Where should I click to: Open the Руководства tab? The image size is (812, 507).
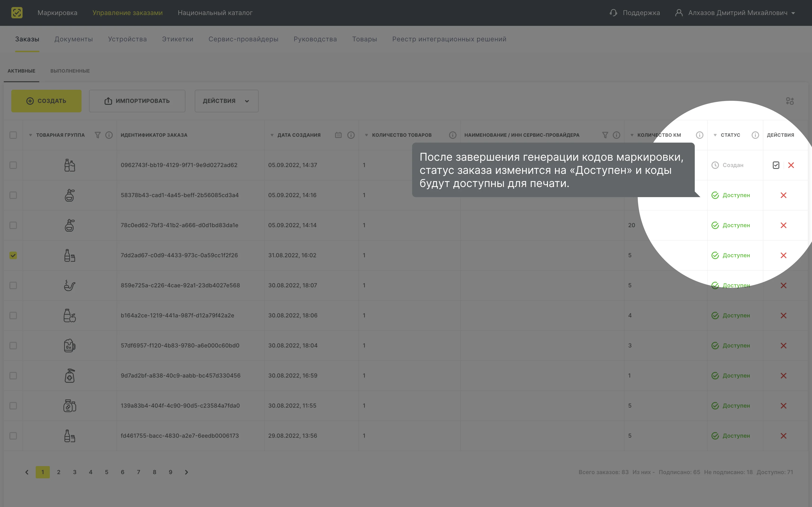tap(315, 39)
